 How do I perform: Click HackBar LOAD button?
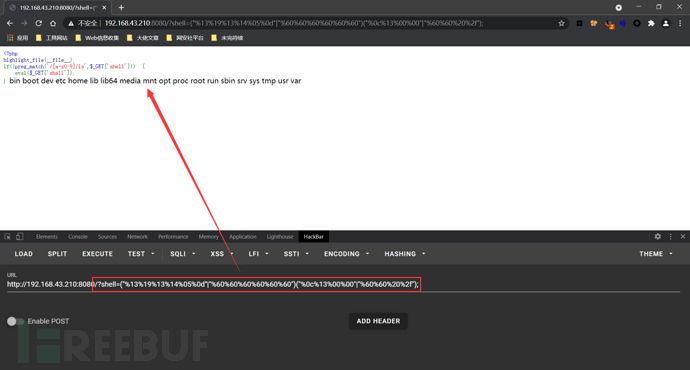click(23, 254)
